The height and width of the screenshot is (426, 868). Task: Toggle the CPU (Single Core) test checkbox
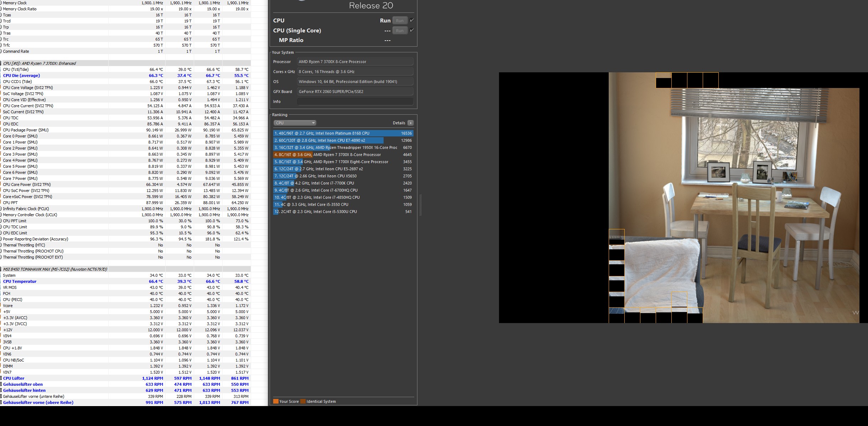pos(412,30)
